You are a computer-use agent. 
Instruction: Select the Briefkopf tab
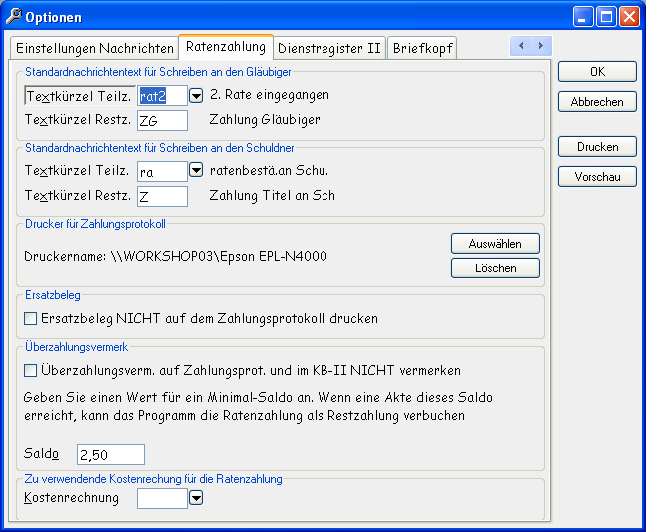point(422,48)
